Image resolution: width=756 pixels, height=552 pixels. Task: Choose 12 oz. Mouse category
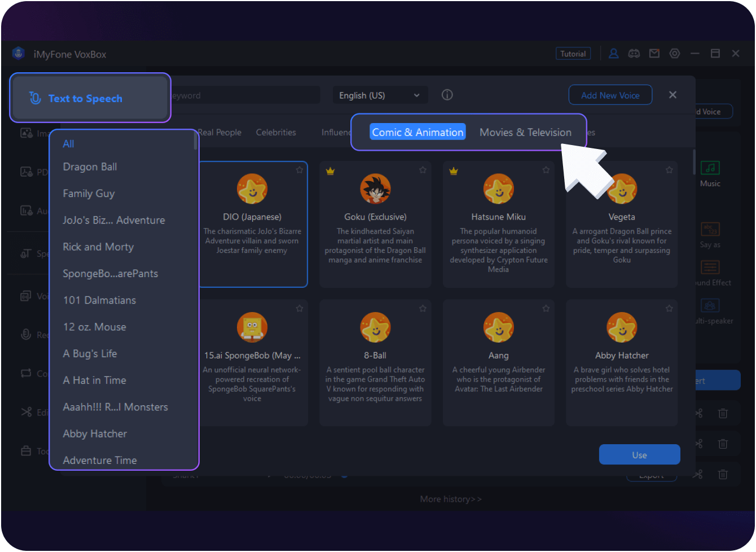(x=94, y=327)
